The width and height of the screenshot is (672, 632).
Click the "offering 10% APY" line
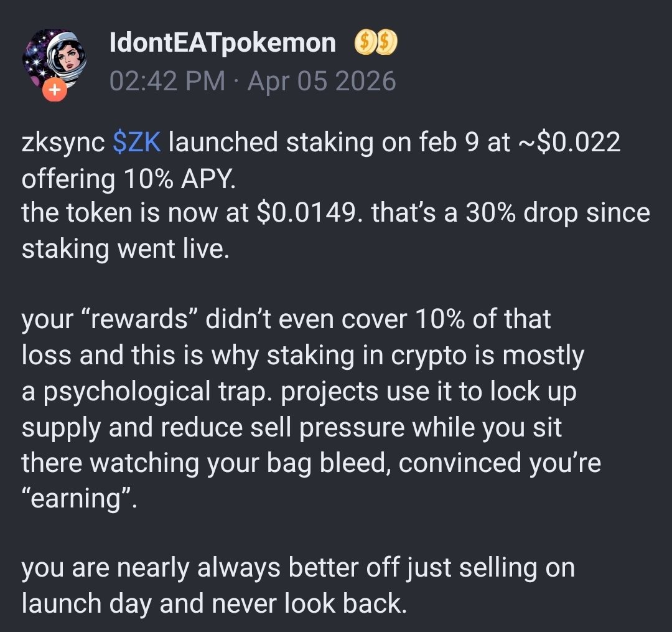pyautogui.click(x=129, y=179)
